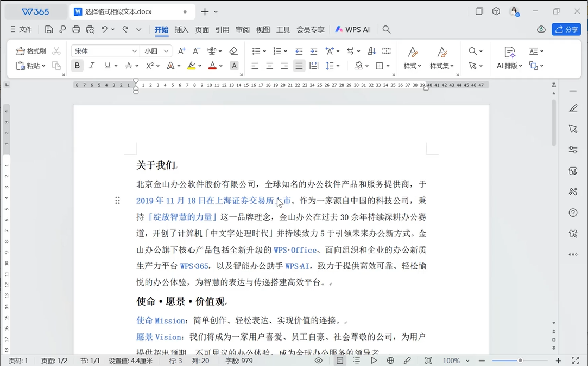
Task: Click the increase font size icon
Action: (x=182, y=51)
